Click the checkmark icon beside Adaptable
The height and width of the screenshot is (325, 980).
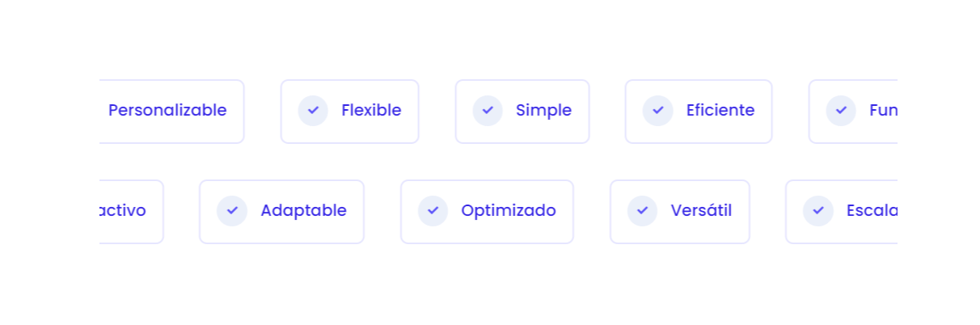point(232,211)
